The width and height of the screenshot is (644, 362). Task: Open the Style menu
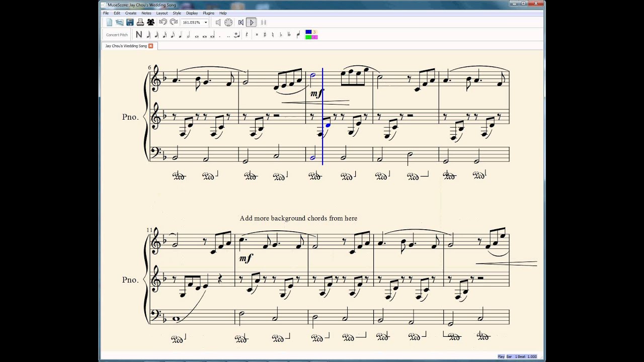[177, 13]
